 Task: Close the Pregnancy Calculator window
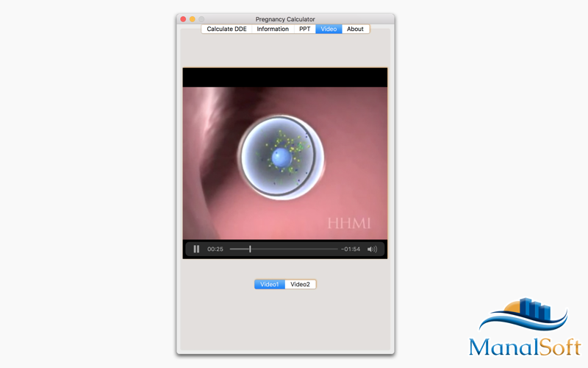pyautogui.click(x=183, y=19)
